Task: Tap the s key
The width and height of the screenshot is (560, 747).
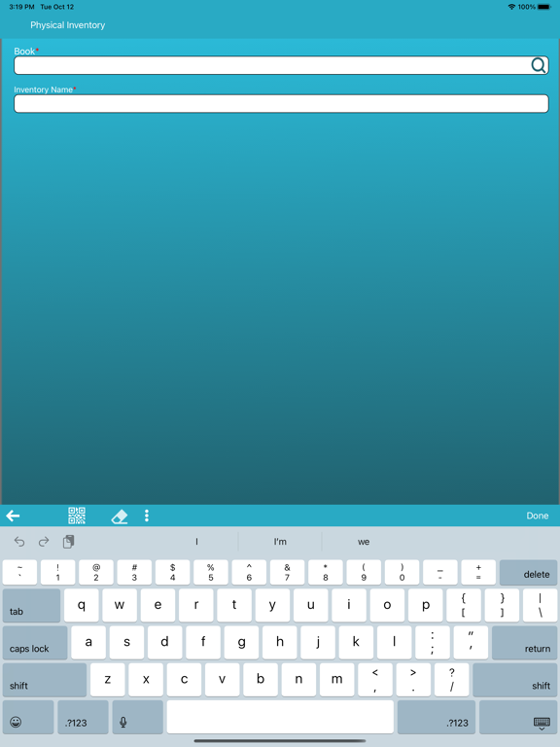Action: [x=126, y=642]
